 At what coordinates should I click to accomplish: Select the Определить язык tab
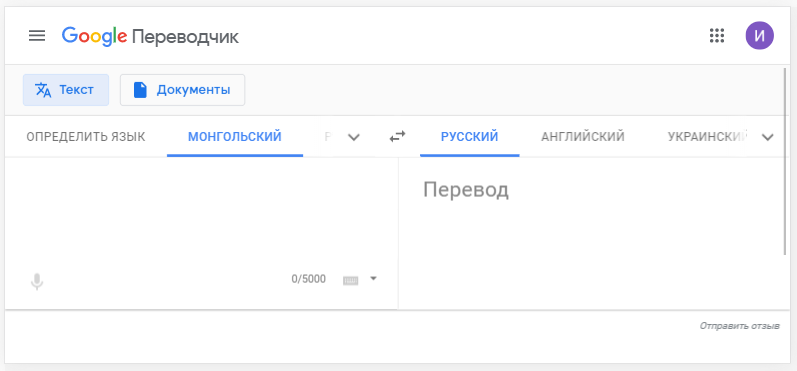coord(85,137)
